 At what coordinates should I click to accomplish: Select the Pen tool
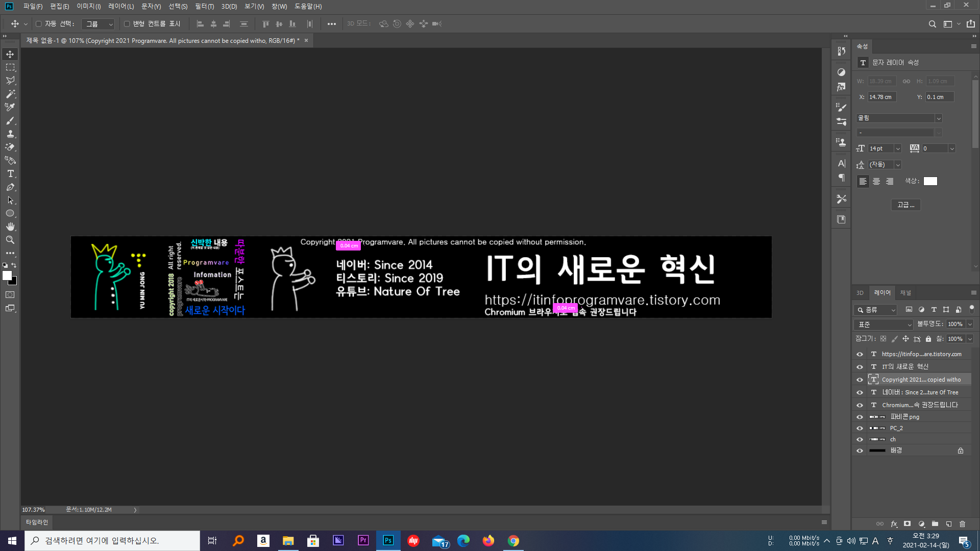pyautogui.click(x=10, y=187)
